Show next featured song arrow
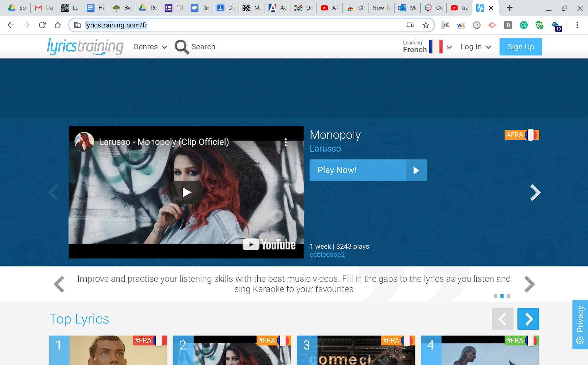 535,192
